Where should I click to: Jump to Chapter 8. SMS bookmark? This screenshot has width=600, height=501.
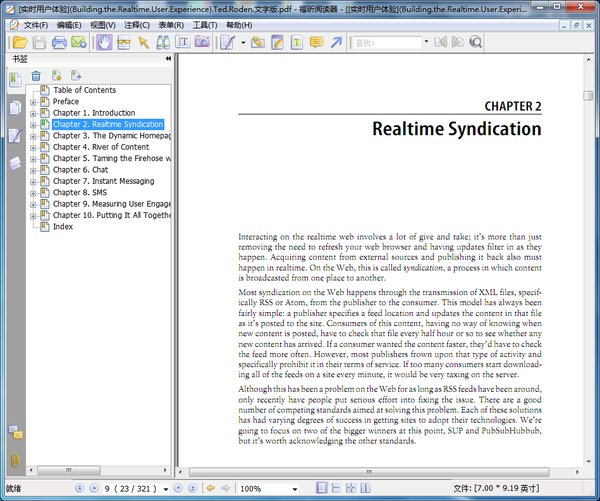point(79,192)
